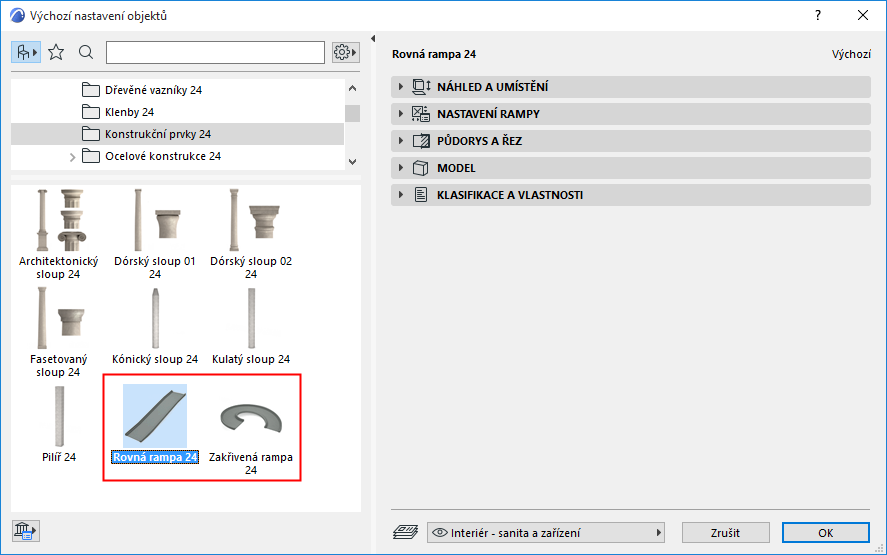
Task: Expand the MODEL panel
Action: (x=630, y=168)
